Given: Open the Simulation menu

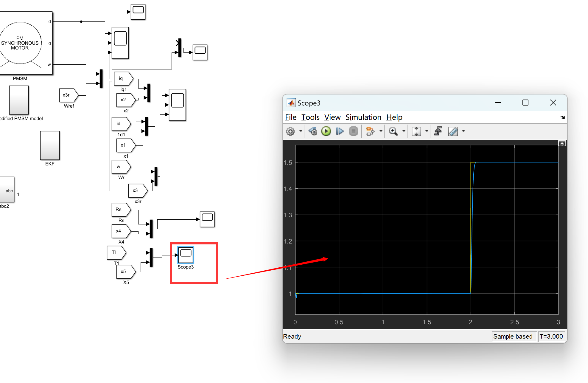Looking at the screenshot, I should 363,117.
